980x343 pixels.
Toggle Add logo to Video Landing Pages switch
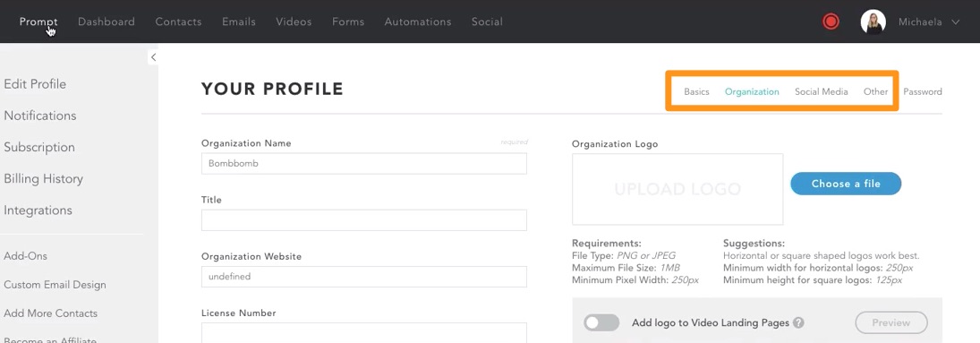(601, 323)
